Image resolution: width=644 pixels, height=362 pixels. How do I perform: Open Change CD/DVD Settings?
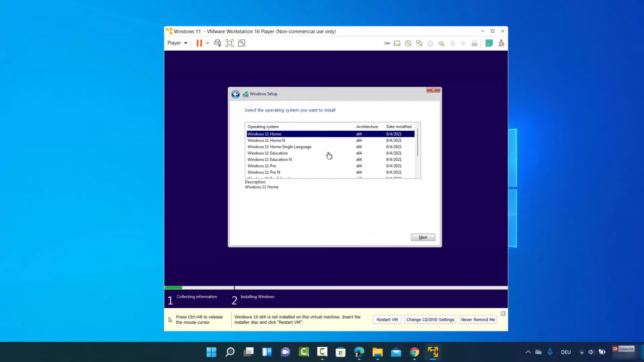[x=430, y=320]
